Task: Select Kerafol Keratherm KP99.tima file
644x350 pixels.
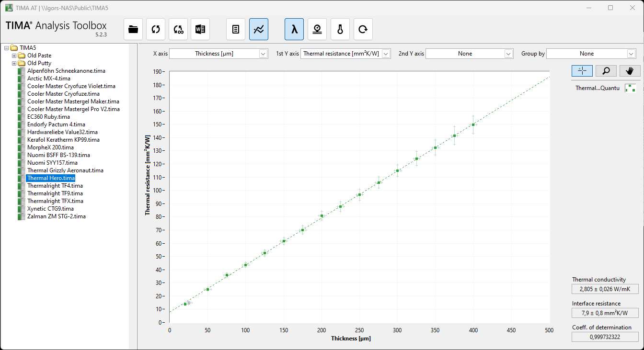Action: 63,140
